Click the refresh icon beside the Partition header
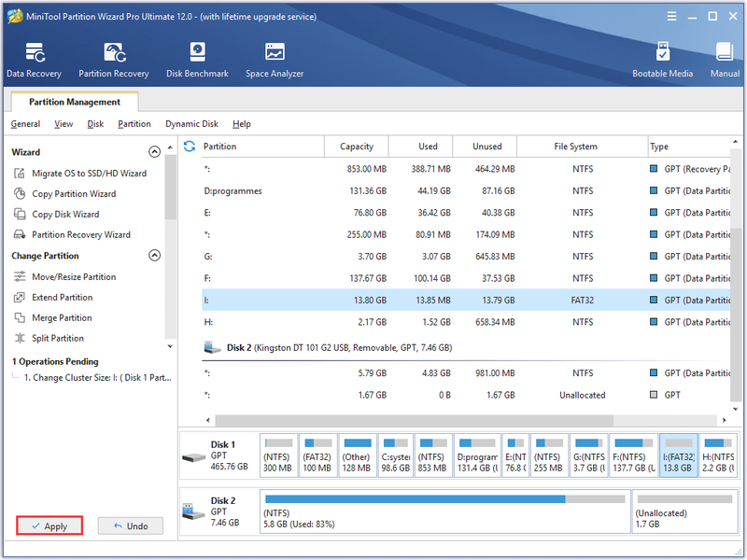Screen dimensions: 747x560 (190, 147)
